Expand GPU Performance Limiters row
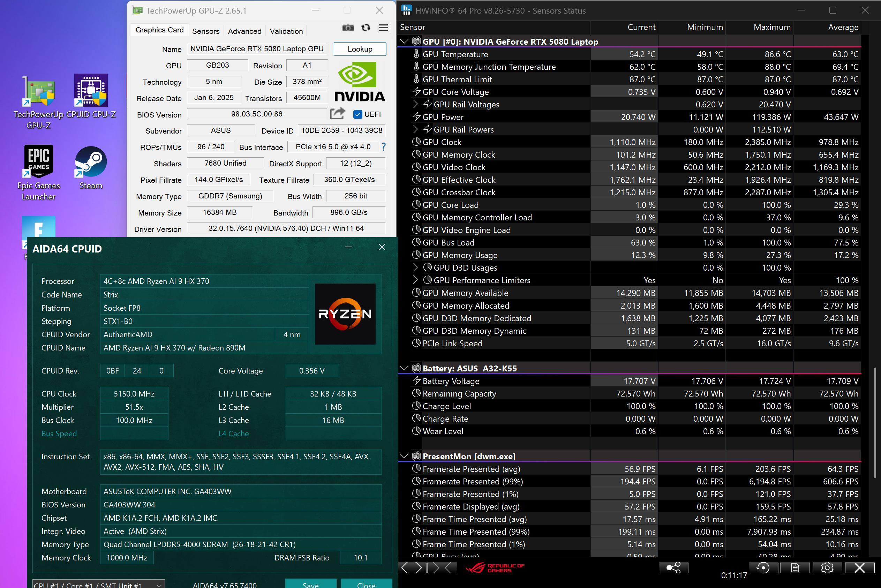This screenshot has height=588, width=881. tap(415, 280)
